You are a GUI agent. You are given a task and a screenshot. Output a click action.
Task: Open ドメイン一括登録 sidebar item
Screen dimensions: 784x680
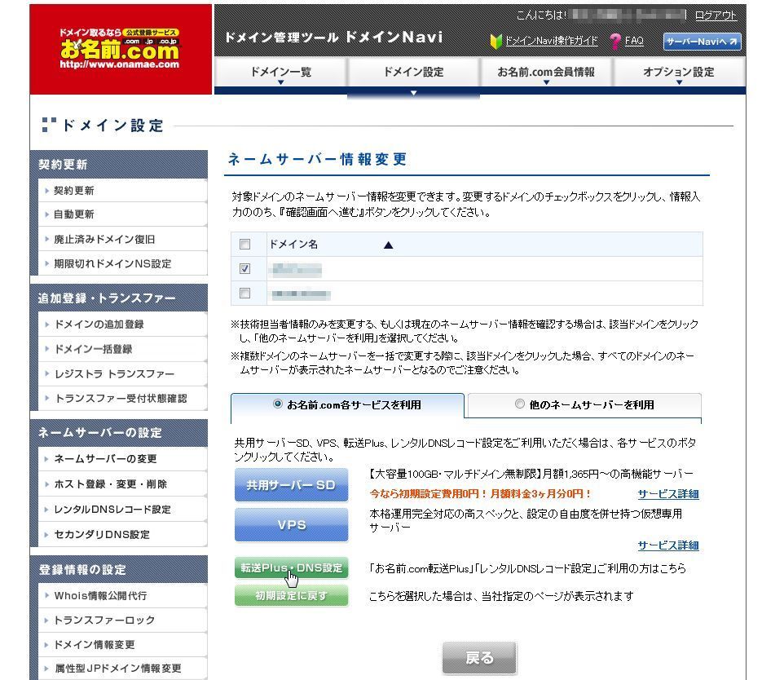[122, 349]
